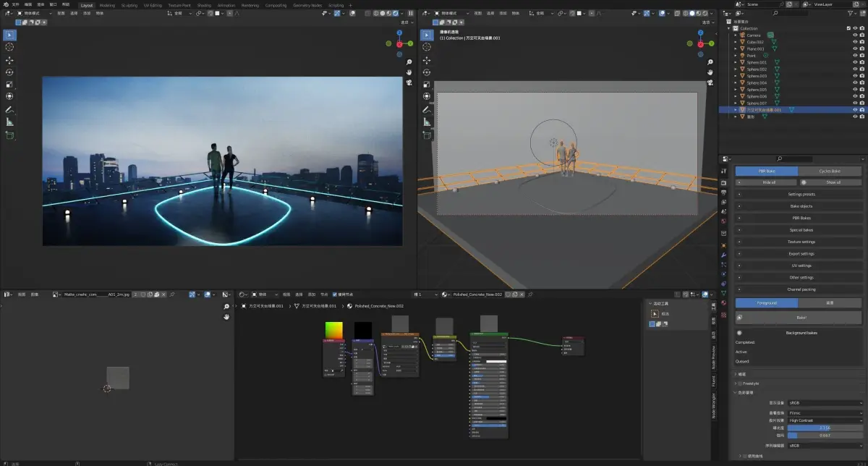The image size is (868, 466).
Task: Toggle the Freestyle checkbox
Action: coord(741,384)
